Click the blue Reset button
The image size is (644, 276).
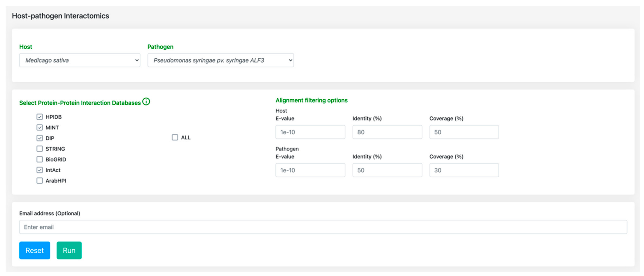[x=35, y=250]
